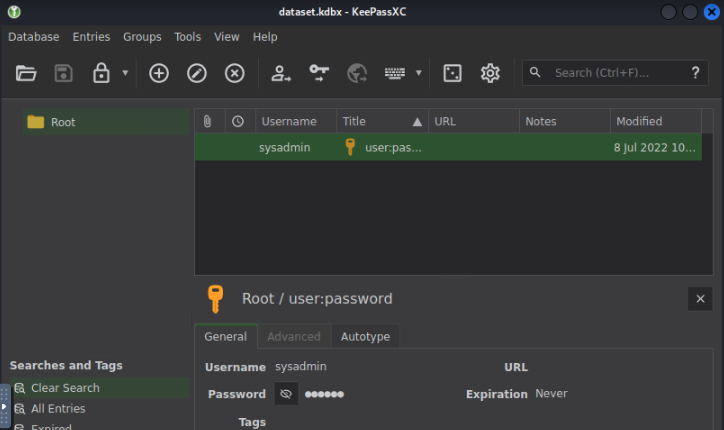Screen dimensions: 724x430
Task: Open the Help menu
Action: 265,37
